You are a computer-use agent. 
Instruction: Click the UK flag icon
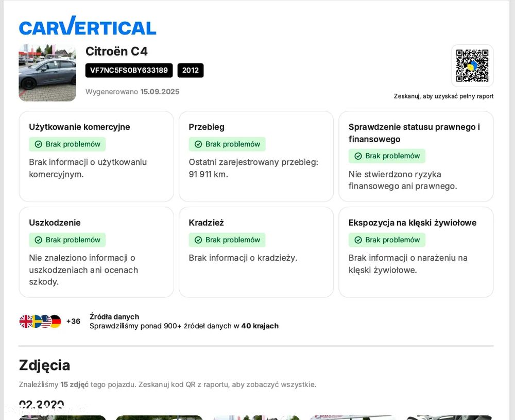click(26, 322)
